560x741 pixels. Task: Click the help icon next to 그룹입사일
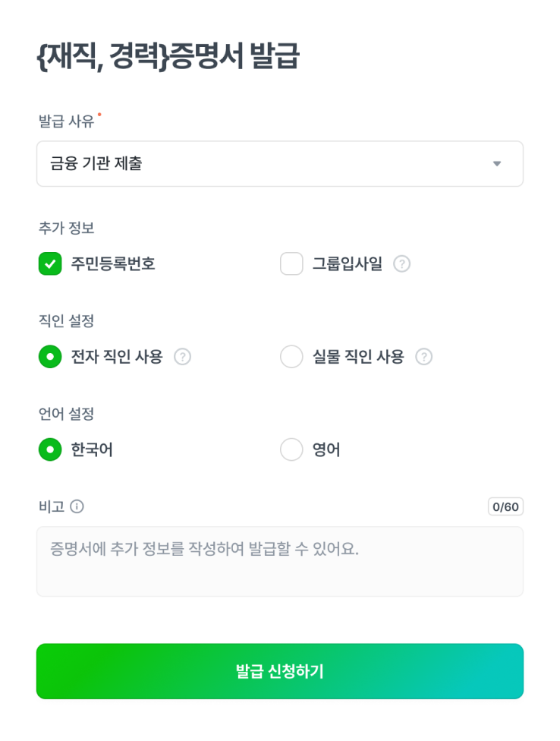coord(402,264)
